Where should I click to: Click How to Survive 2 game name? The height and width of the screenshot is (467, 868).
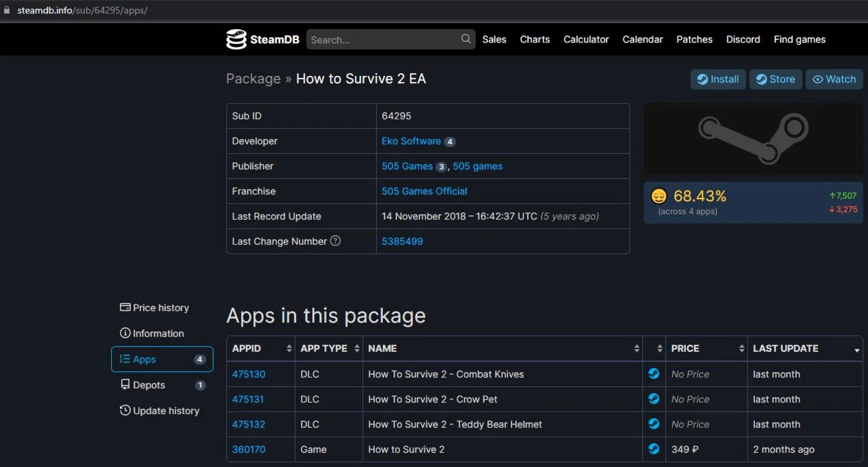[407, 449]
